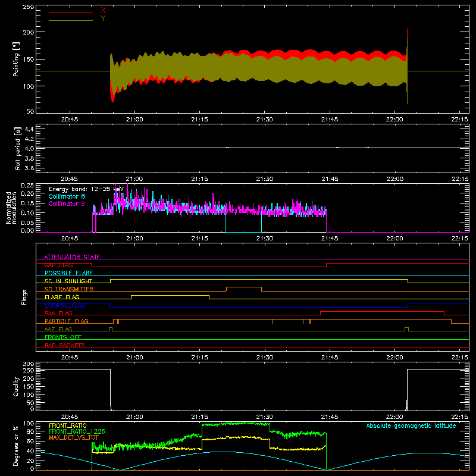Image resolution: width=476 pixels, height=476 pixels.
Task: Click the yellow FRONT_RATIO legend label
Action: tap(68, 425)
